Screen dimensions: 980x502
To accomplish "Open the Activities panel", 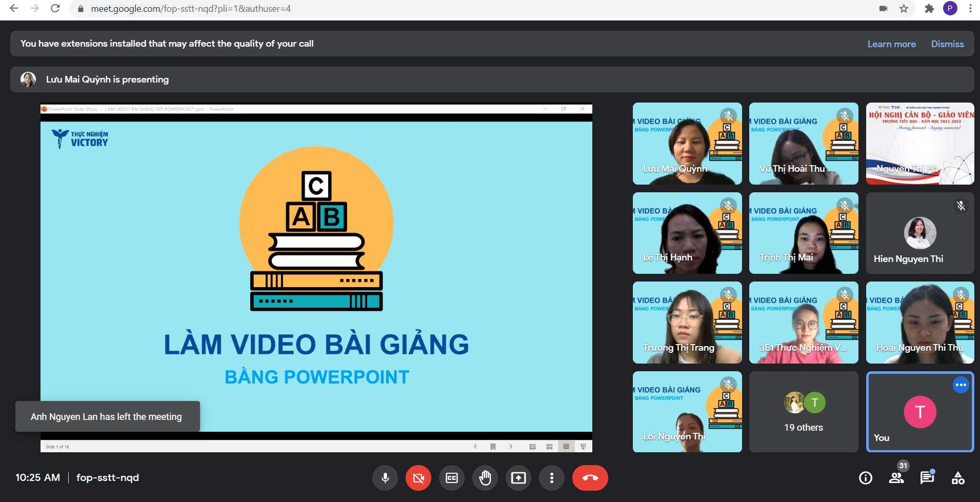I will tap(958, 478).
